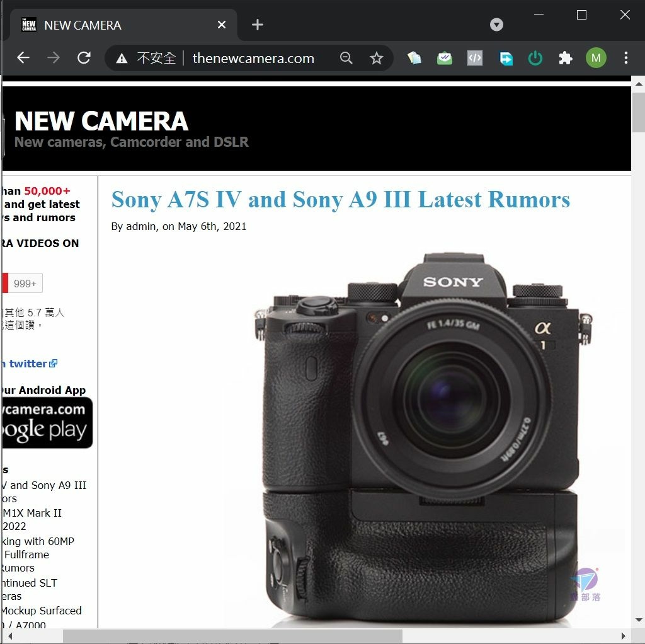Open sidebar link 'and Sony A9 III'
The image size is (645, 644).
point(45,492)
